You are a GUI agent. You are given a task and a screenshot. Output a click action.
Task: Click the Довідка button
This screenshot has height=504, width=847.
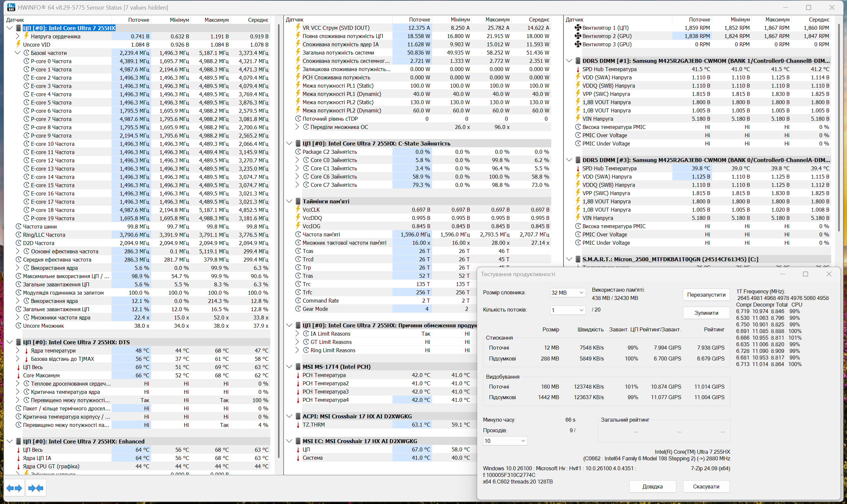(x=652, y=486)
